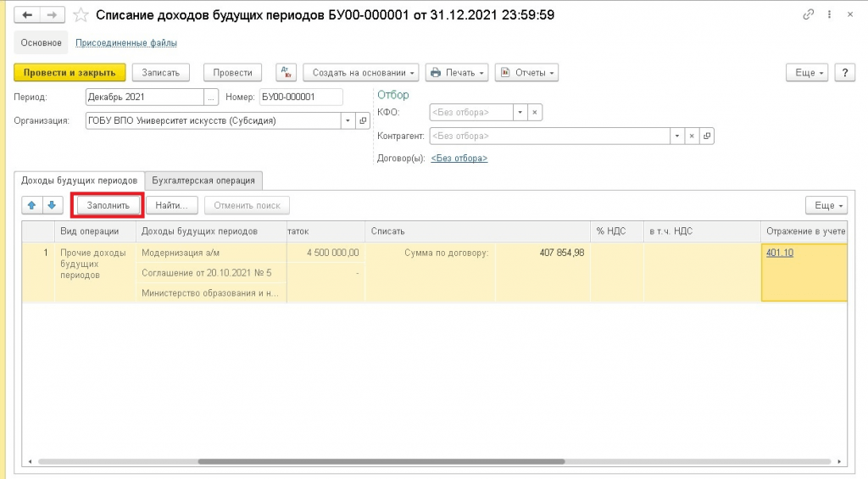
Task: Switch to Бухгалтерская операция tab
Action: [203, 180]
